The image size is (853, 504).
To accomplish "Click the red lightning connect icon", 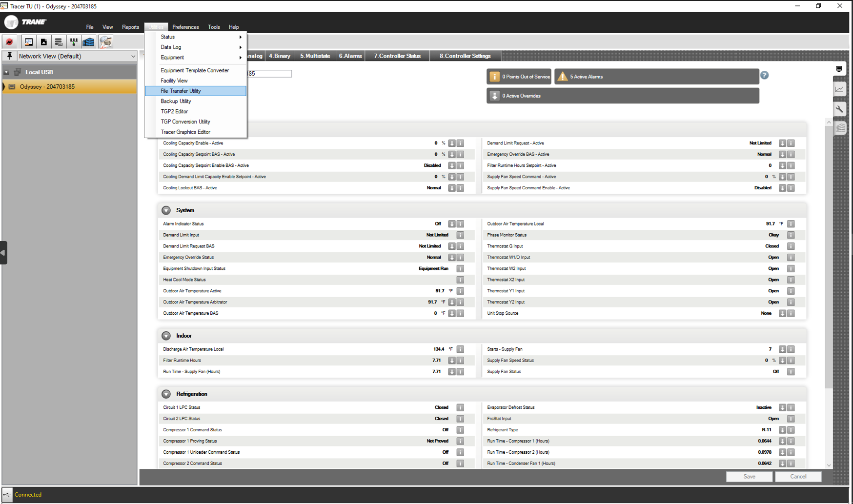I will [x=10, y=42].
